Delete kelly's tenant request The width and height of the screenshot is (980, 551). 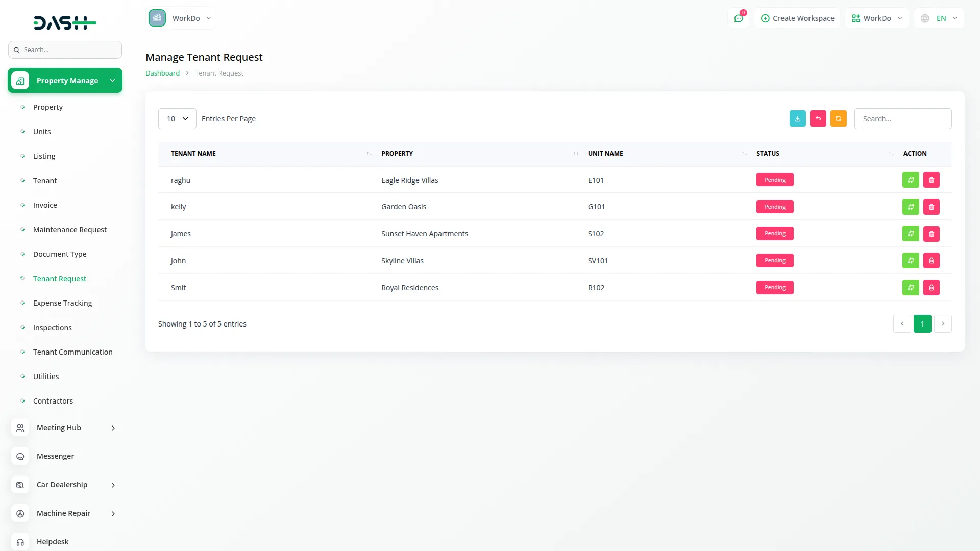pos(931,207)
